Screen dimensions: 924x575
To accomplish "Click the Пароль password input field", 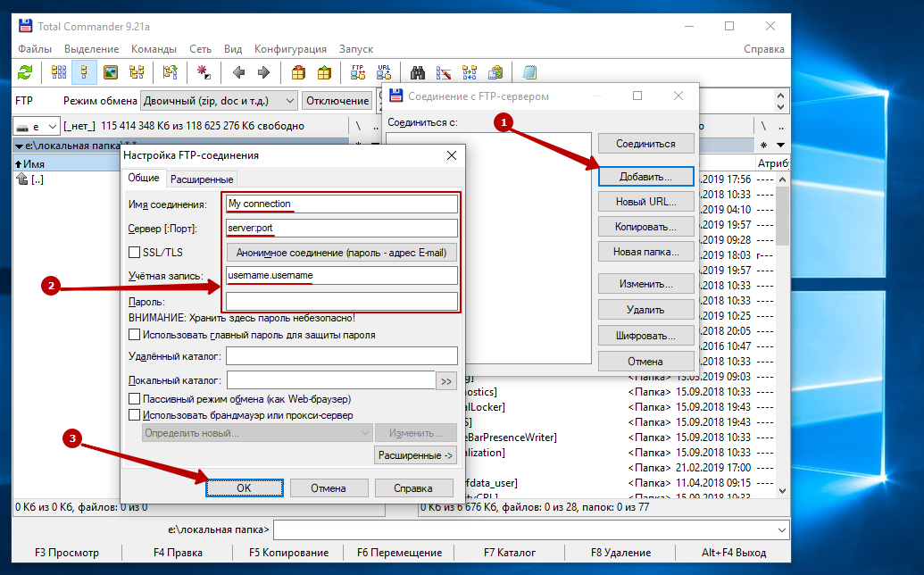I will [x=342, y=302].
